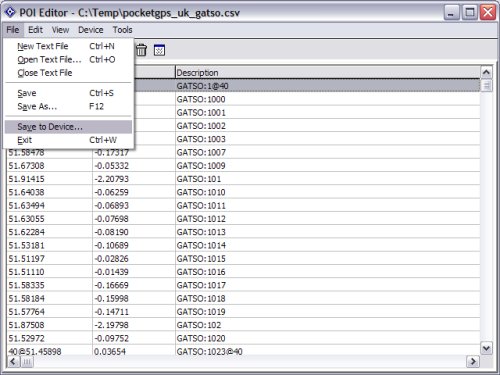
Task: Minimize the POI Editor window
Action: tap(452, 13)
